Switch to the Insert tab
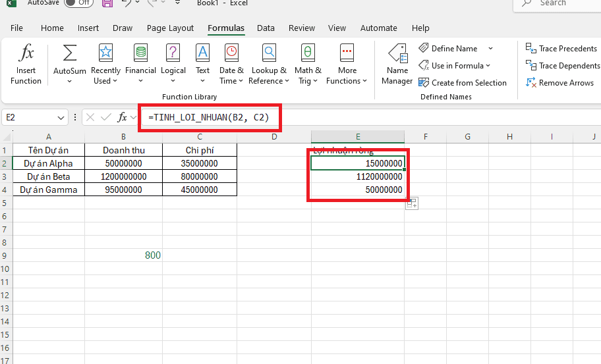Viewport: 601px width, 364px height. click(88, 28)
